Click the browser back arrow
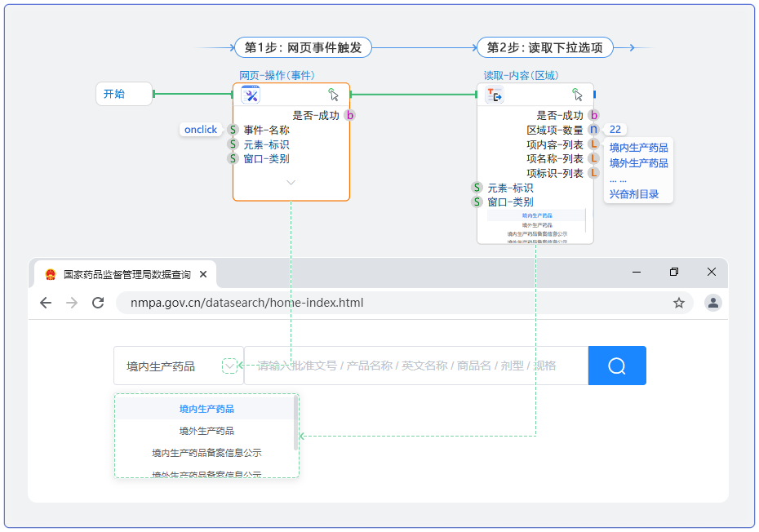759x532 pixels. [46, 303]
